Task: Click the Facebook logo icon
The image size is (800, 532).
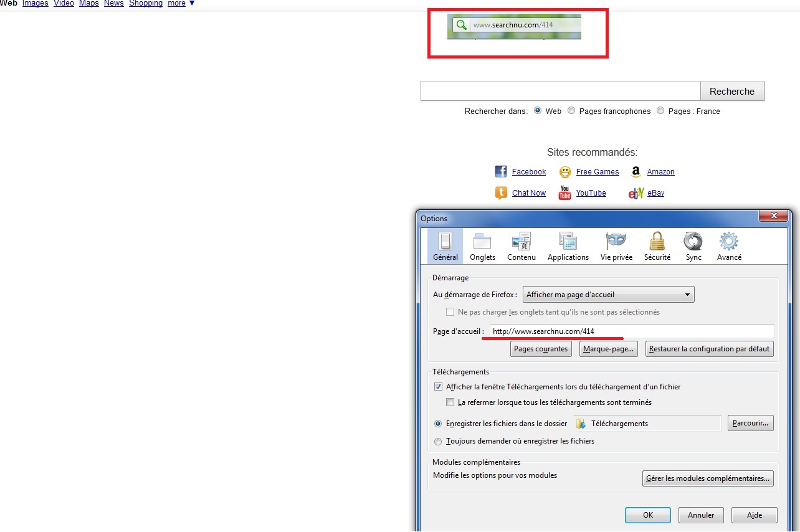Action: click(x=501, y=172)
